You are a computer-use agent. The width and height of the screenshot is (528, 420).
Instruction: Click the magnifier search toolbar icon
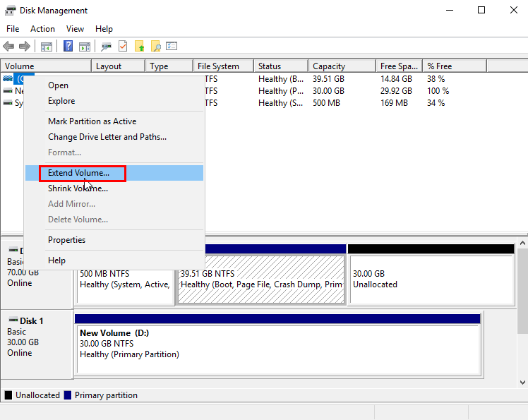click(155, 46)
